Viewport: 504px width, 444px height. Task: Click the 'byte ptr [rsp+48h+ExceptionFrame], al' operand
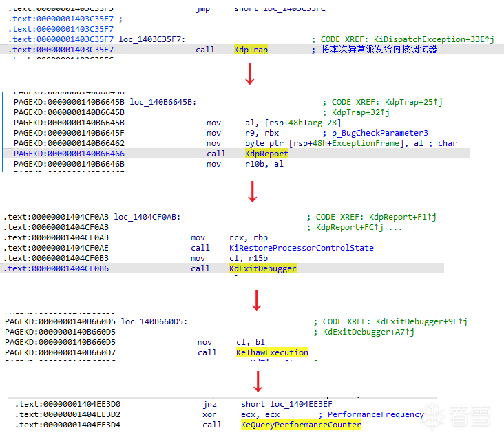click(x=334, y=143)
